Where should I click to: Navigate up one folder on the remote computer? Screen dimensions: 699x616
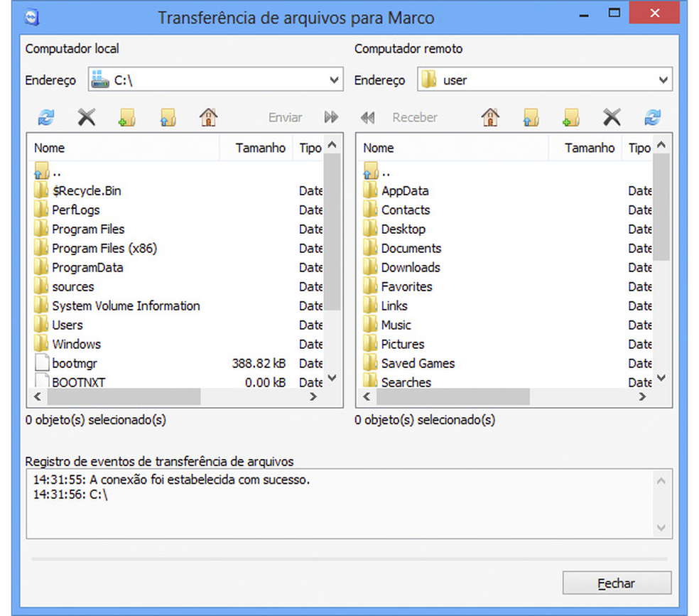(x=531, y=117)
